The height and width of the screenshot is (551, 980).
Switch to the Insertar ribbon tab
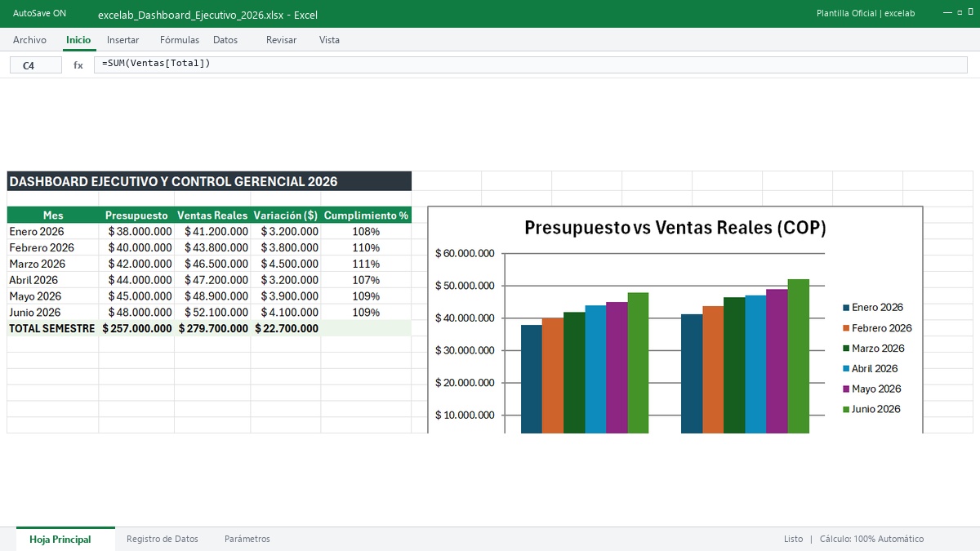tap(122, 40)
